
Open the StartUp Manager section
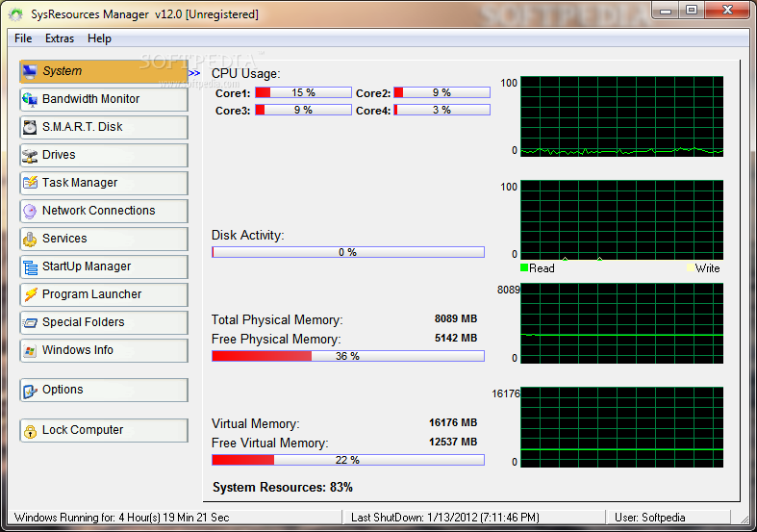[104, 266]
